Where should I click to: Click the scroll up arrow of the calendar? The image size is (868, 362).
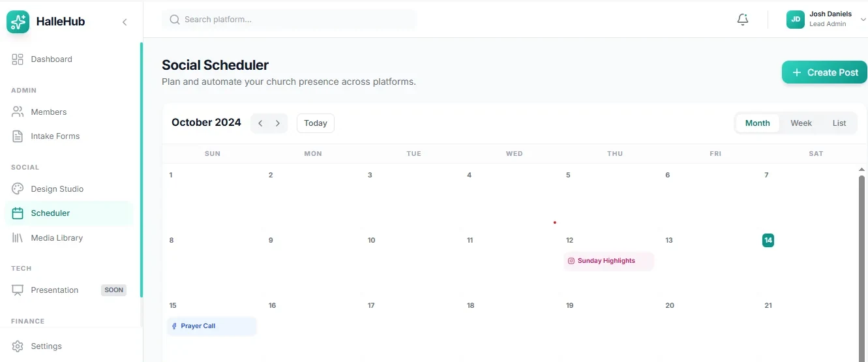[x=861, y=170]
